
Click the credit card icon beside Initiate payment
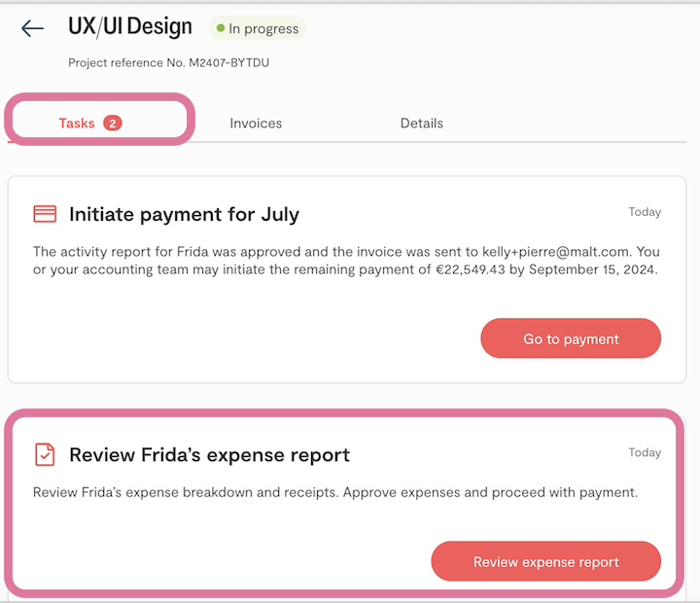click(45, 214)
